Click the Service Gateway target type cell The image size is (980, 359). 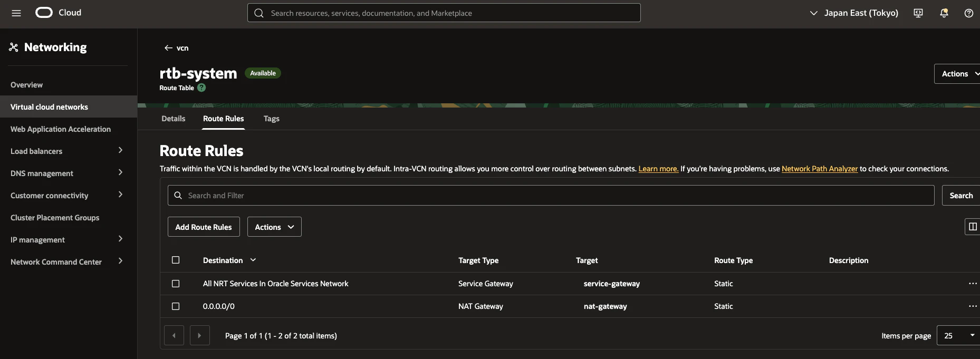[x=485, y=284]
